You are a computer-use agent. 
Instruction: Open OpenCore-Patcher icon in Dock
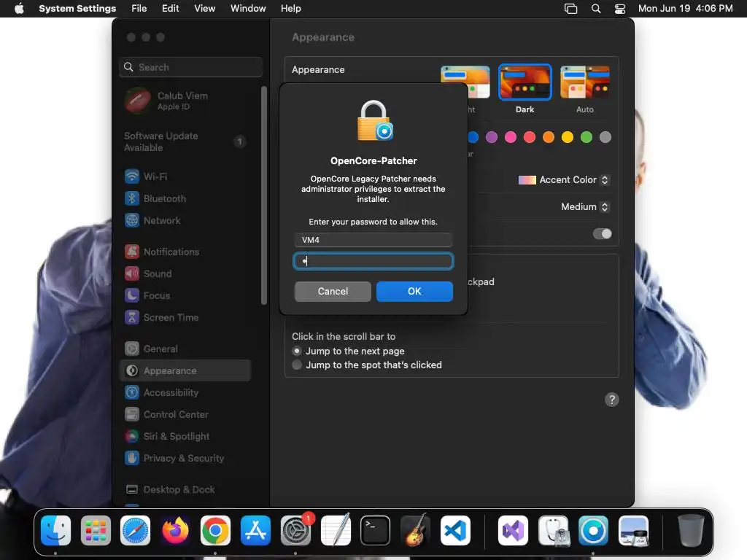point(593,530)
